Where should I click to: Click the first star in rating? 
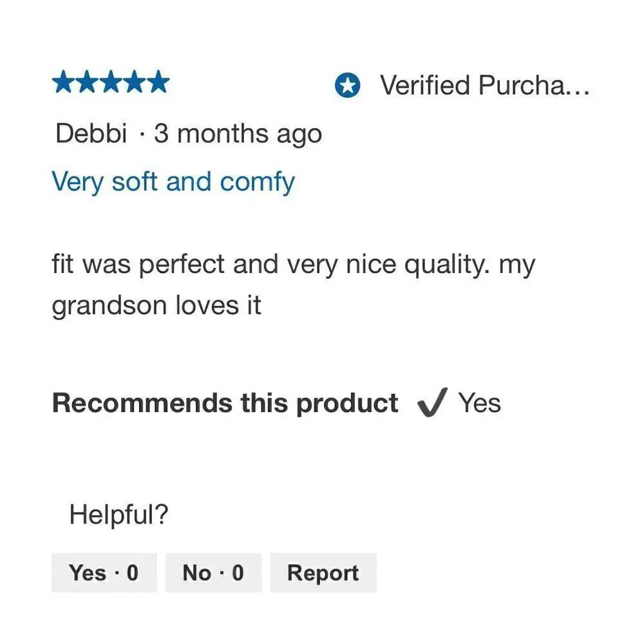[x=64, y=82]
